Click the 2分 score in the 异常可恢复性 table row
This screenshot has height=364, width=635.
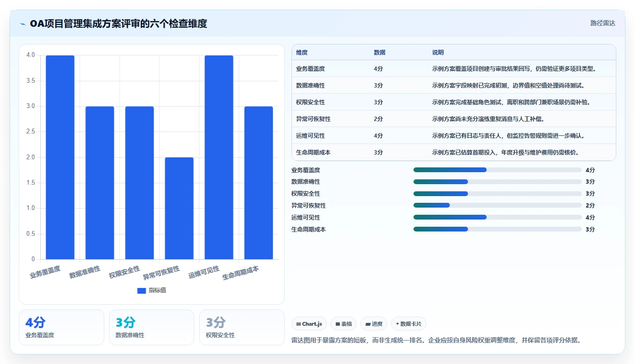(379, 119)
